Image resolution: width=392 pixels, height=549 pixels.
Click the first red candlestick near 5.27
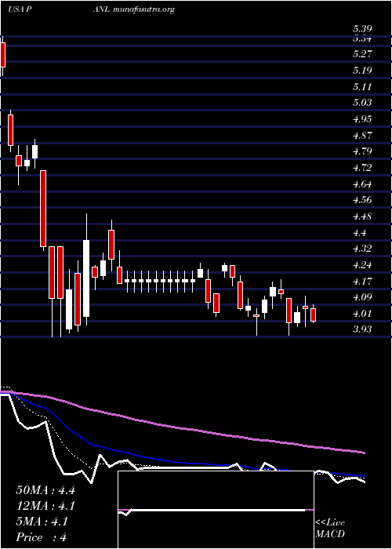click(3, 55)
